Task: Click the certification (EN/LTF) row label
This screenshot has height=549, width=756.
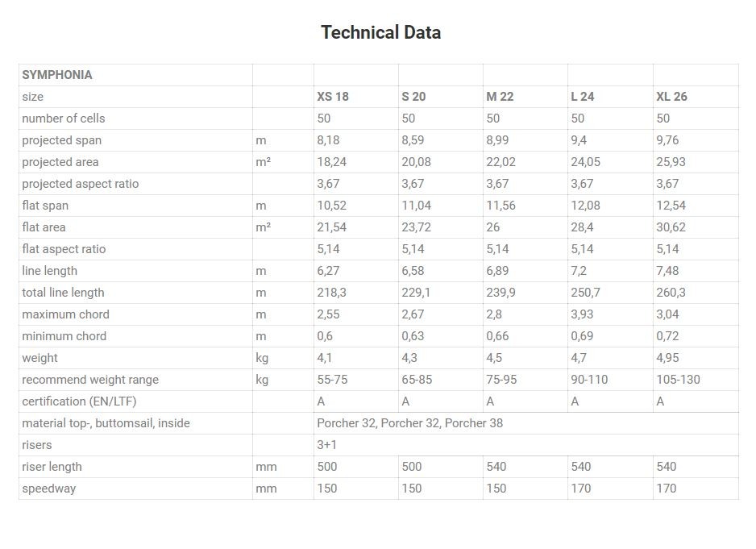Action: [79, 401]
